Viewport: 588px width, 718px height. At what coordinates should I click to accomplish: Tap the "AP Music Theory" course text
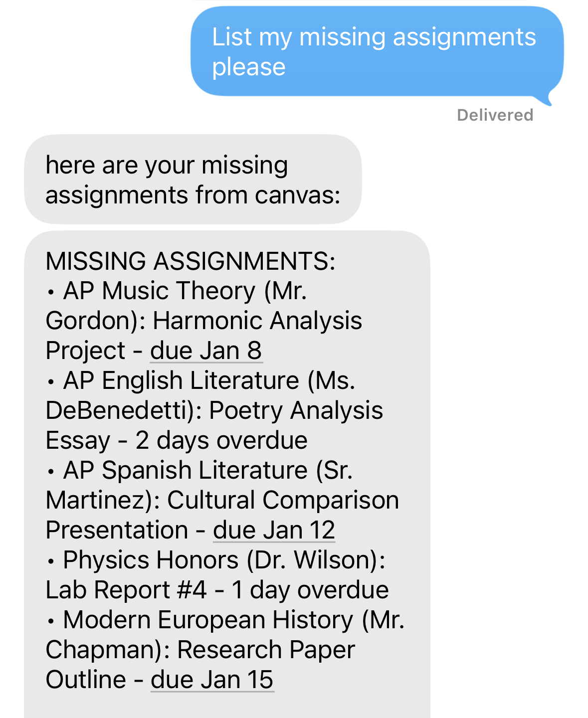pyautogui.click(x=159, y=291)
